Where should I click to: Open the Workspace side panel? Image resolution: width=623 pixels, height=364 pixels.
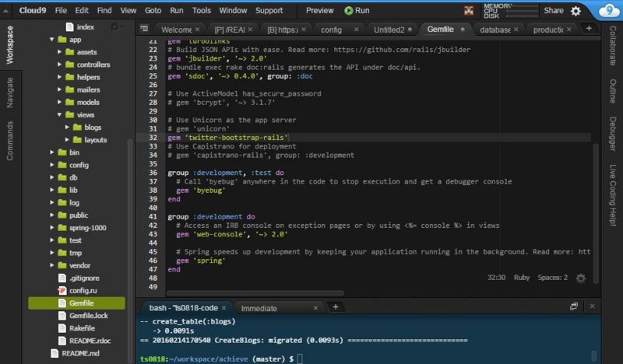click(10, 45)
